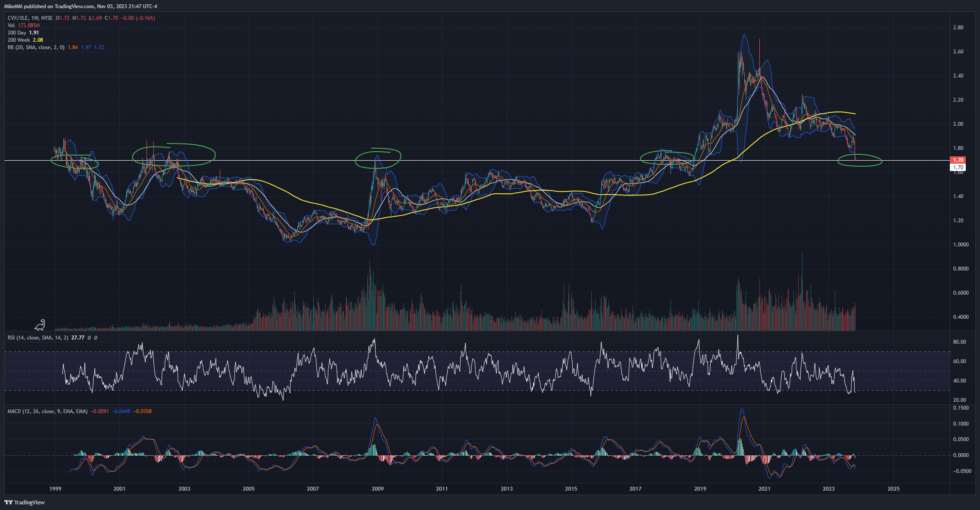
Task: Click the BB basis value 1.84
Action: coord(73,47)
